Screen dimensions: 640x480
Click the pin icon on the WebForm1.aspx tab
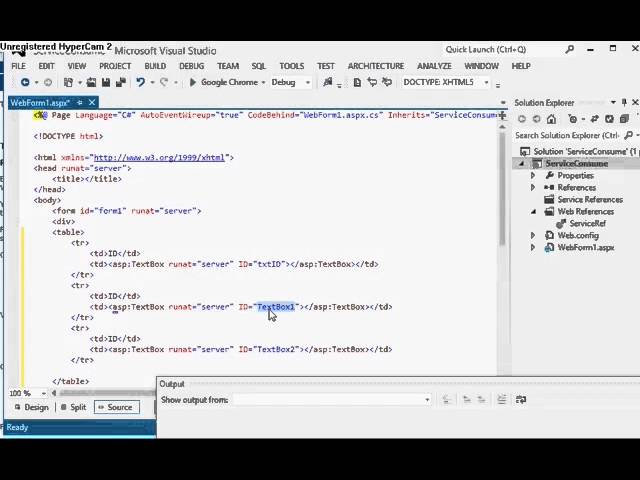[80, 102]
